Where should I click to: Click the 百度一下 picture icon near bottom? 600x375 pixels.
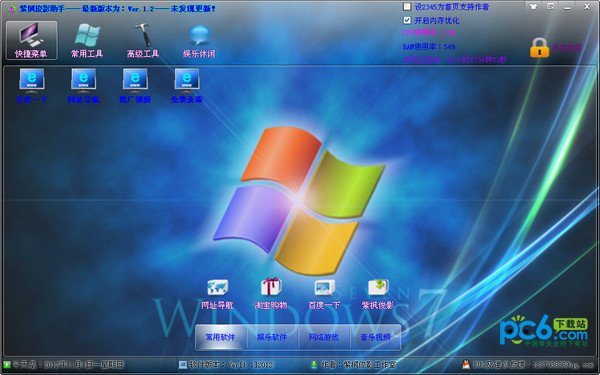click(324, 294)
